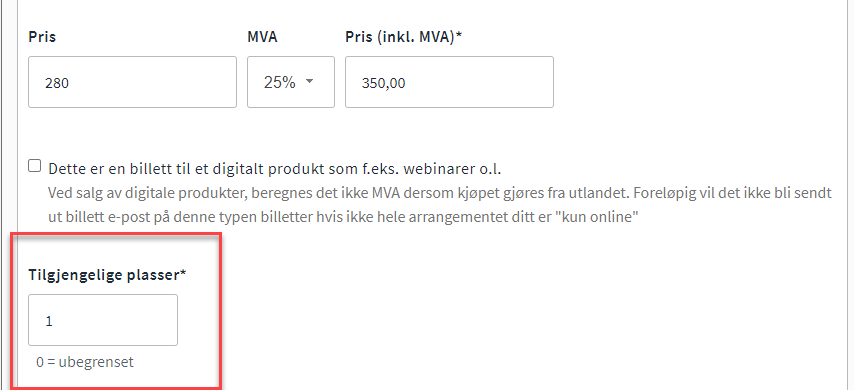854x390 pixels.
Task: Place cursor after 1 in plasser field
Action: pos(54,321)
